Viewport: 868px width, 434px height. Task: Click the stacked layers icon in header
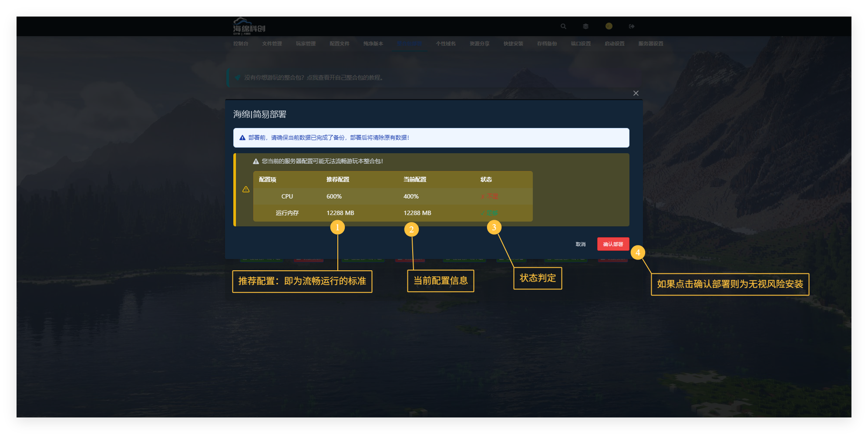click(x=585, y=27)
